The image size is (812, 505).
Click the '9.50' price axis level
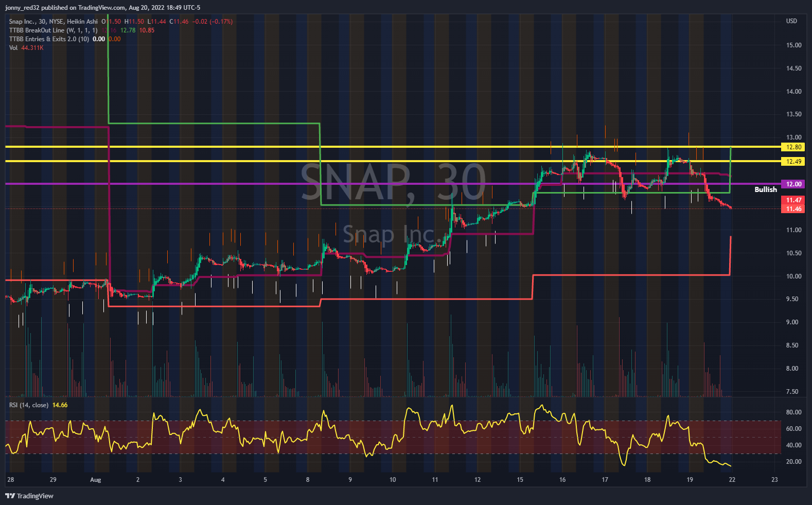coord(792,299)
